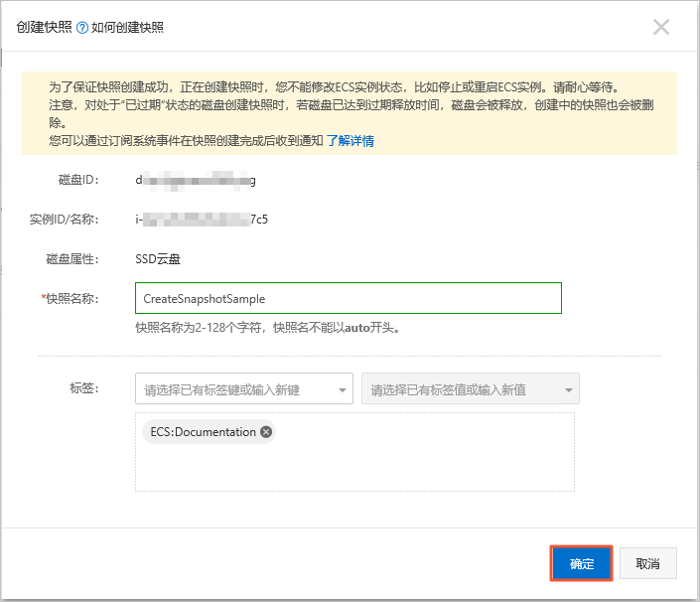Open the 如何创建快照 help link

click(x=127, y=28)
